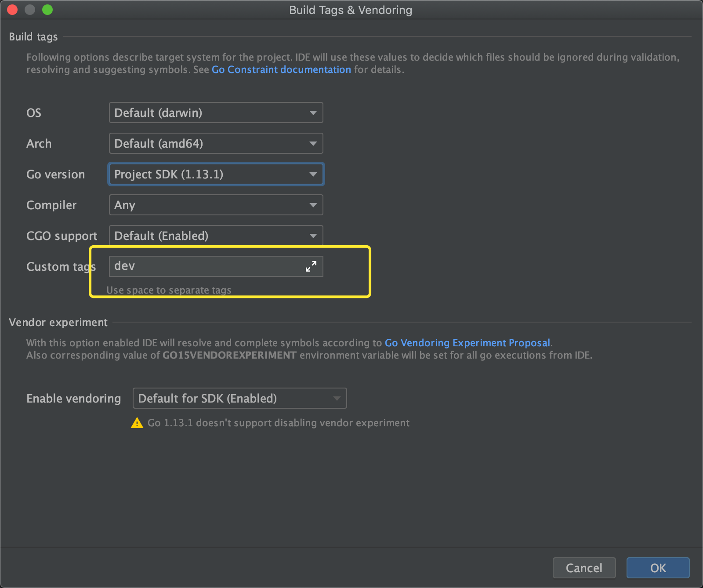The width and height of the screenshot is (703, 588).
Task: Close the Build Tags & Vendoring dialog
Action: (12, 10)
